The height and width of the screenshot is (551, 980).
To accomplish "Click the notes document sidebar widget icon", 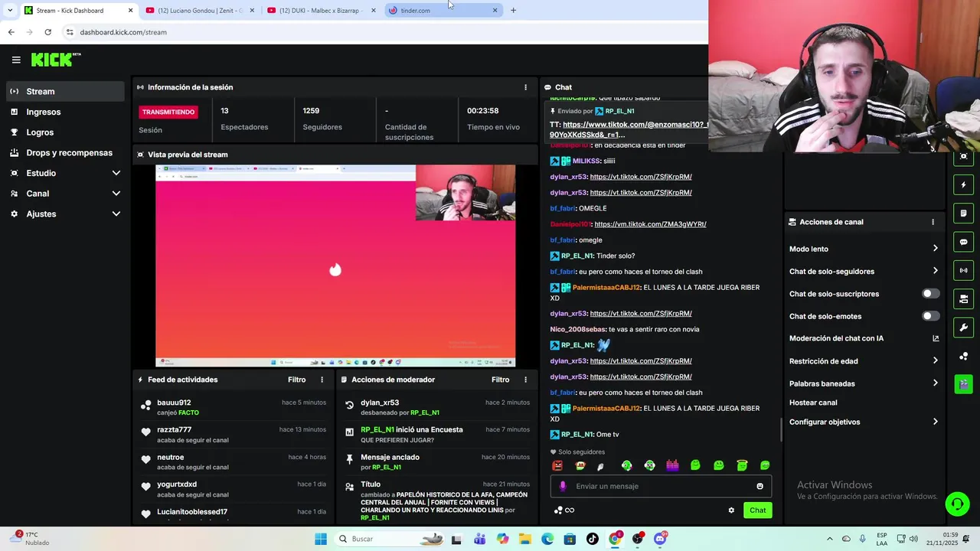I will (963, 214).
